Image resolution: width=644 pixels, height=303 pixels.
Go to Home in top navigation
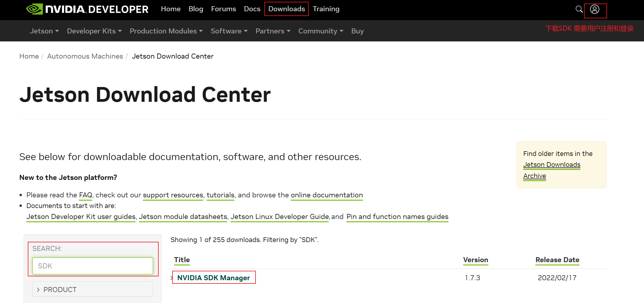pos(171,9)
